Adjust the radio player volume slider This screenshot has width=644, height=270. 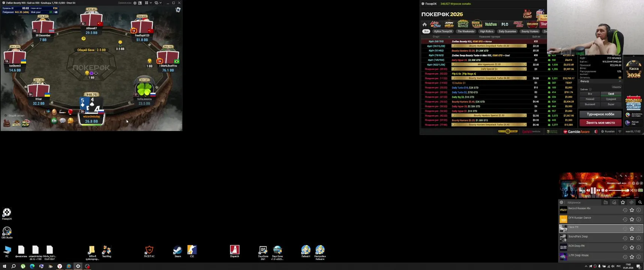(x=619, y=190)
